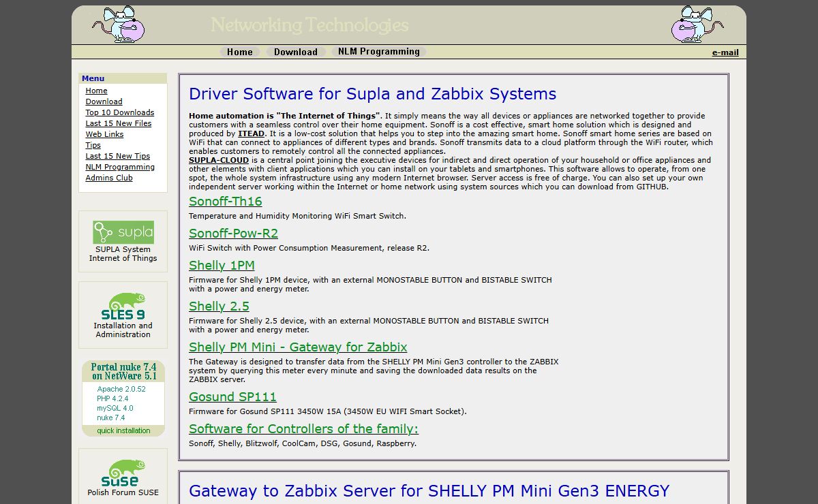The height and width of the screenshot is (504, 818).
Task: Open NLM Programming in sidebar menu
Action: pos(120,167)
